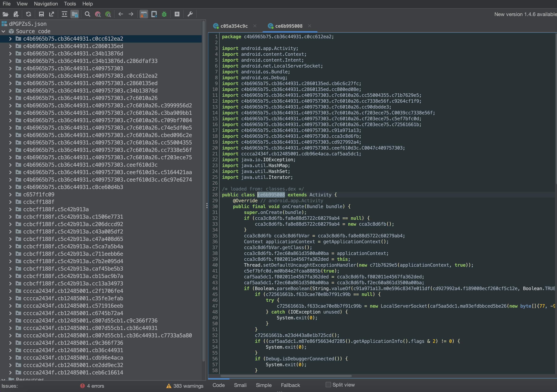Expand package c4b6965b75.cb36c44931.c0cc612ea2
This screenshot has width=557, height=392.
(10, 39)
